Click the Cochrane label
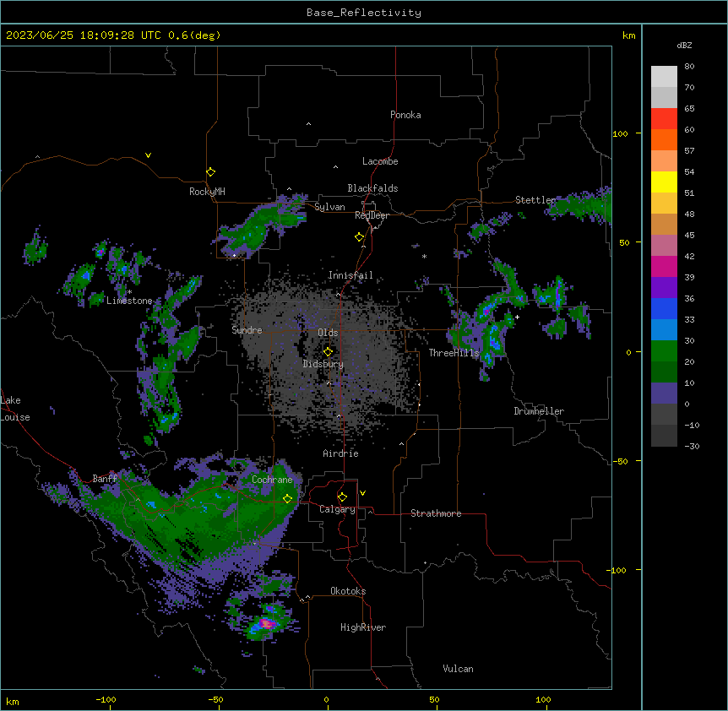Image resolution: width=728 pixels, height=711 pixels. 272,480
